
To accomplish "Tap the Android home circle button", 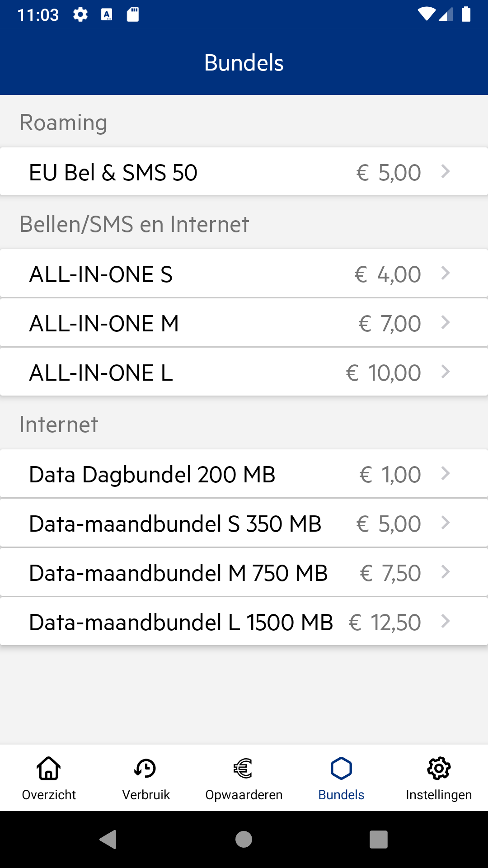I will click(244, 840).
